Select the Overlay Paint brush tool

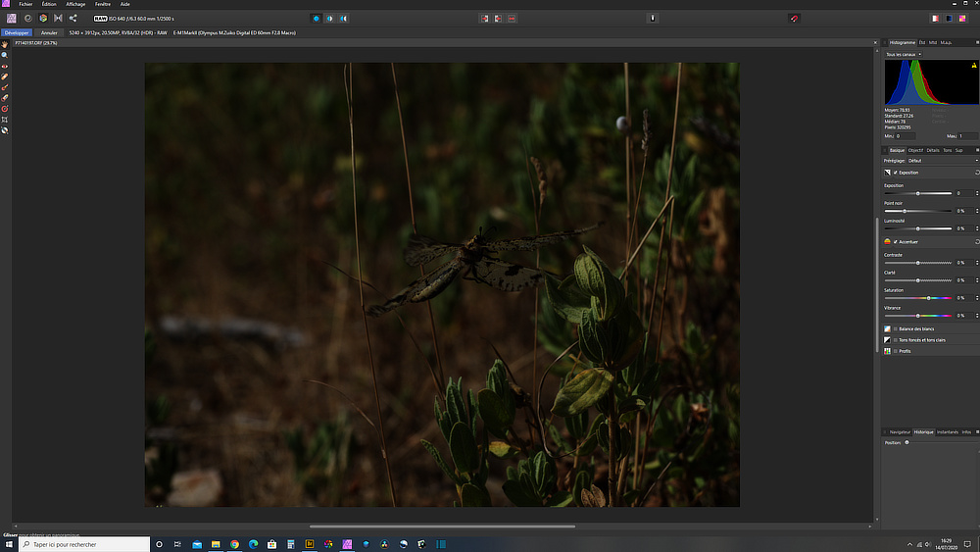point(4,87)
